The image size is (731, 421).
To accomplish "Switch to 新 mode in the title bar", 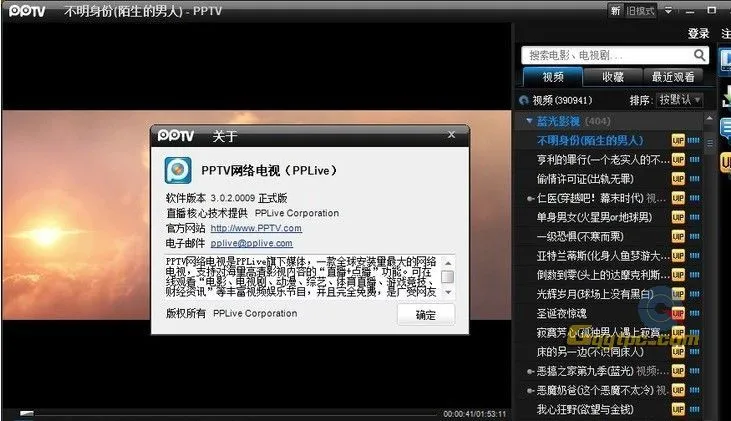I will (615, 11).
